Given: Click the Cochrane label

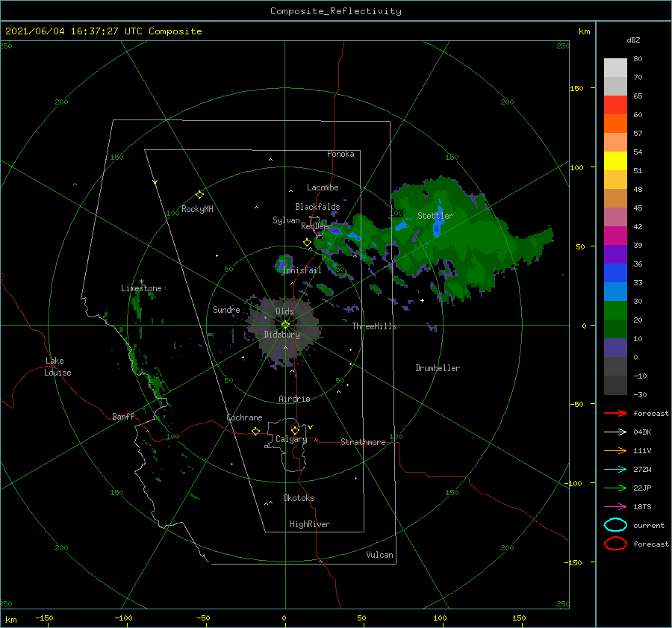Looking at the screenshot, I should click(244, 417).
